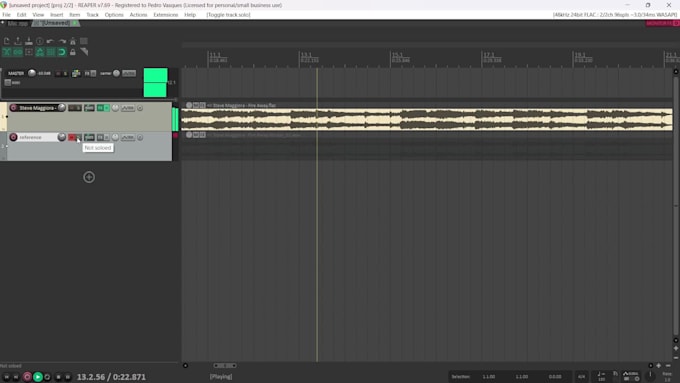
Task: Solo the Steve Maggiora track
Action: coord(78,108)
